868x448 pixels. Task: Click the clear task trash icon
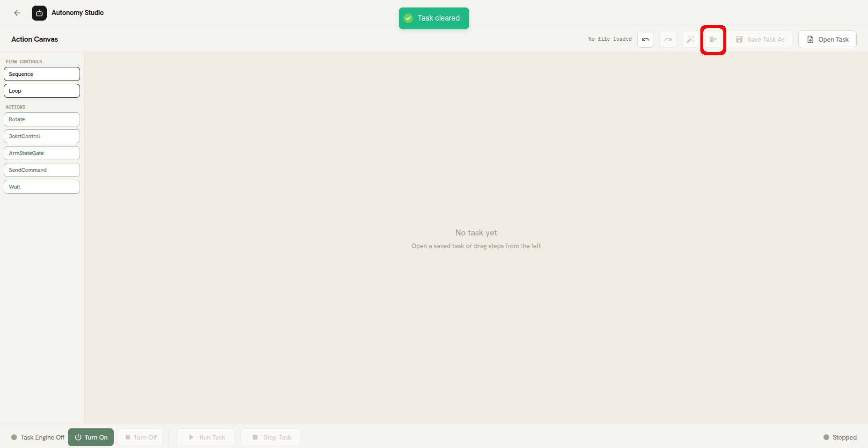713,39
